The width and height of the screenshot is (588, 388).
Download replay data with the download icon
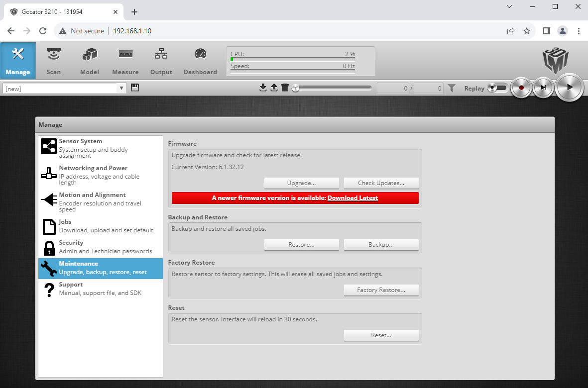point(263,87)
